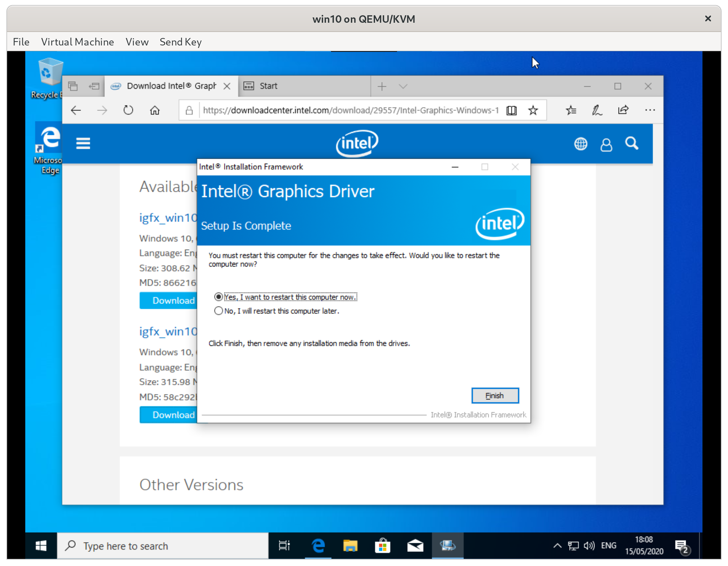Click the Download button under Size: 315.98
The height and width of the screenshot is (566, 728).
(x=168, y=415)
